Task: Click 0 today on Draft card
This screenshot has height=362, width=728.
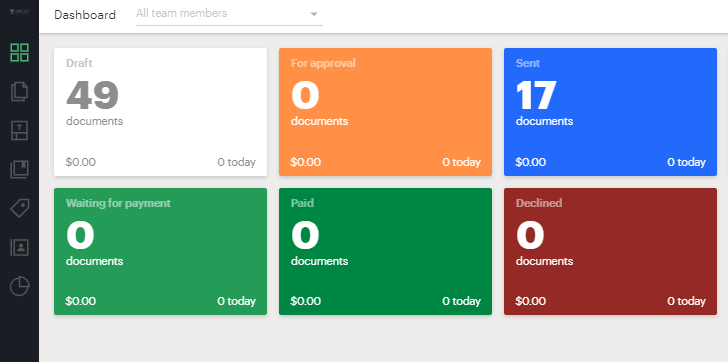Action: [236, 162]
